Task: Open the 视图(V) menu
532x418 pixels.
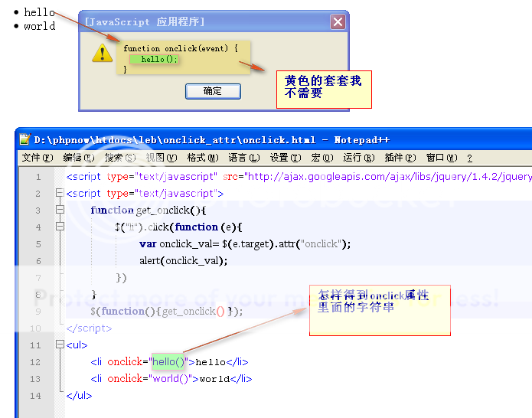Action: coord(162,158)
